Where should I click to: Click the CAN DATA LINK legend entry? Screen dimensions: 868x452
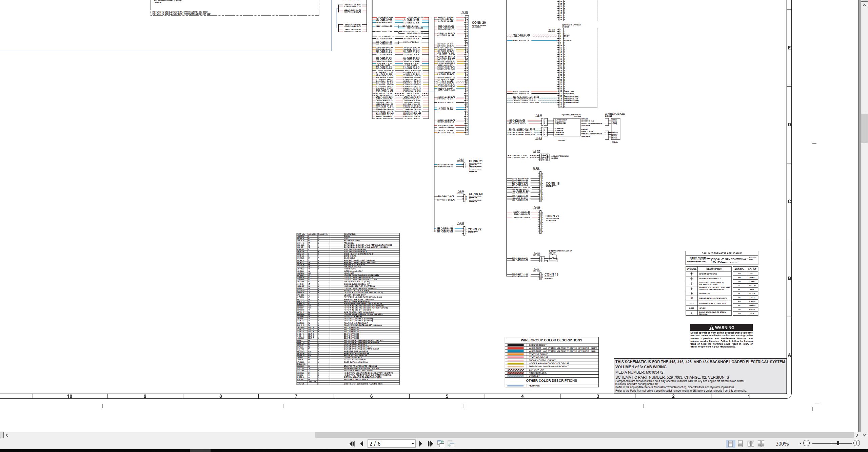point(536,370)
